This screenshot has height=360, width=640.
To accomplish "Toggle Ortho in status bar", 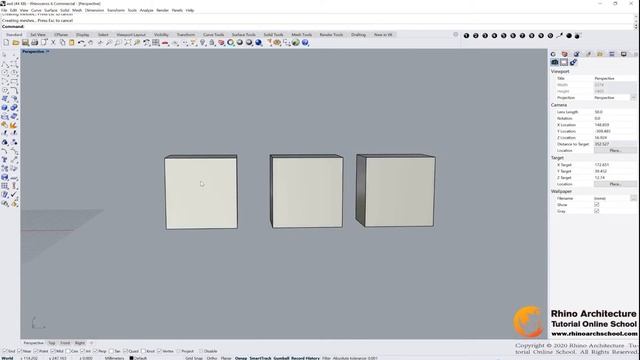I will (x=211, y=358).
